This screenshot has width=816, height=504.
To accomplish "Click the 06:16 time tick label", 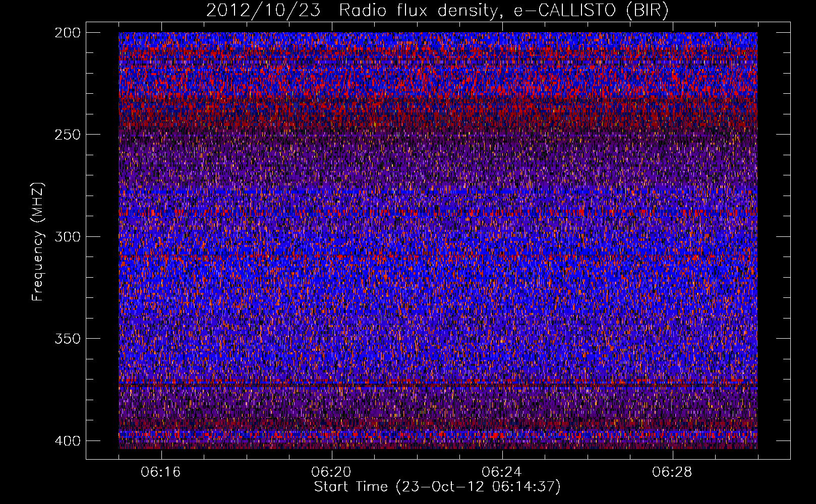I will pos(161,472).
